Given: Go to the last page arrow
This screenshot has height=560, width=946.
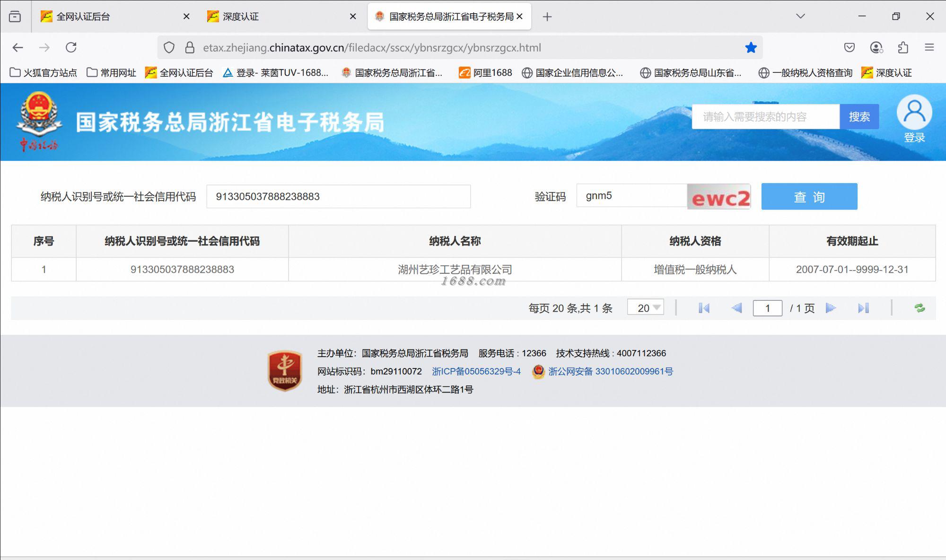Looking at the screenshot, I should coord(863,308).
